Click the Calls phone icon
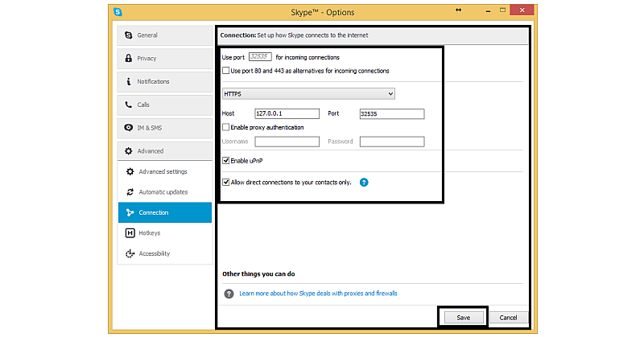 [129, 105]
